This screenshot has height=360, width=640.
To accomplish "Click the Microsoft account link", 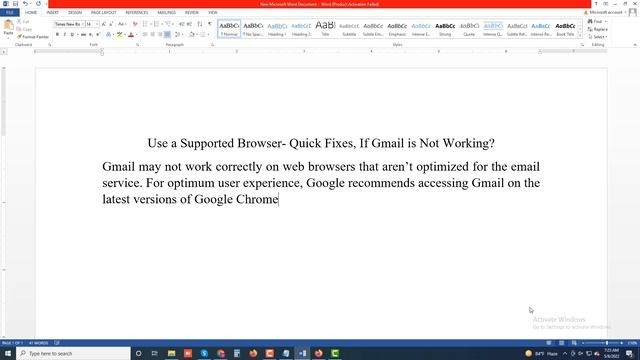I will [607, 13].
